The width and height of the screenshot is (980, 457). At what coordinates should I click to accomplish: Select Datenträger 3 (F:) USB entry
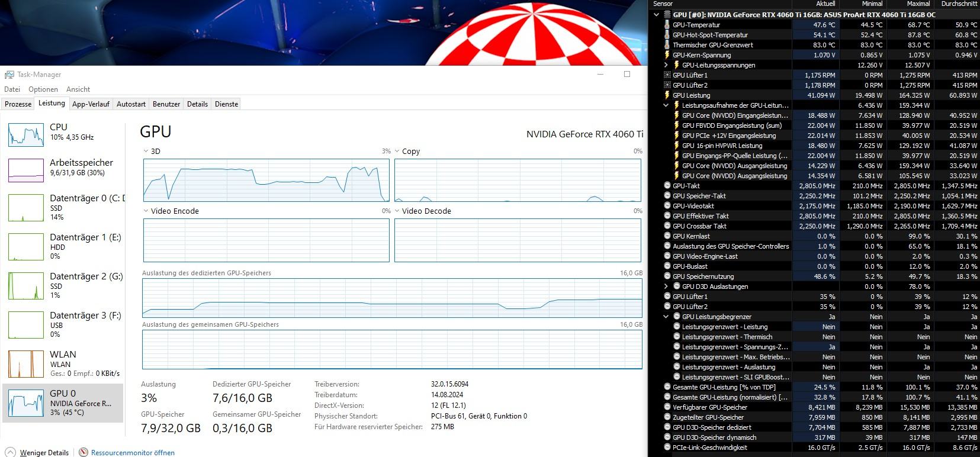pos(63,324)
